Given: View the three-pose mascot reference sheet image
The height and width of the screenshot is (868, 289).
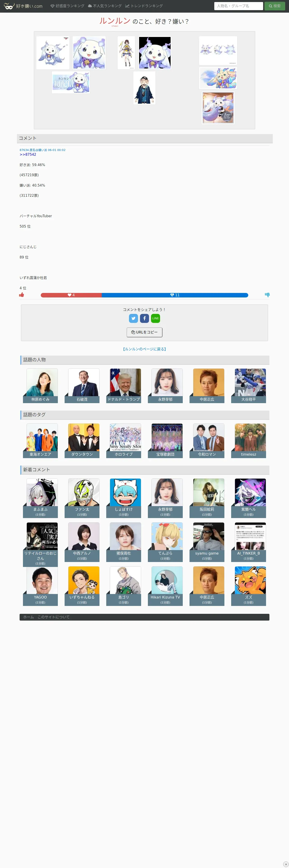Looking at the screenshot, I should tap(218, 50).
